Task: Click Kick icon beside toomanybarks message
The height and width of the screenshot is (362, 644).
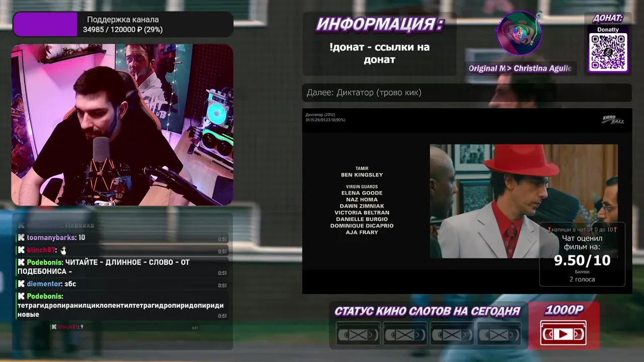Action: pos(21,238)
